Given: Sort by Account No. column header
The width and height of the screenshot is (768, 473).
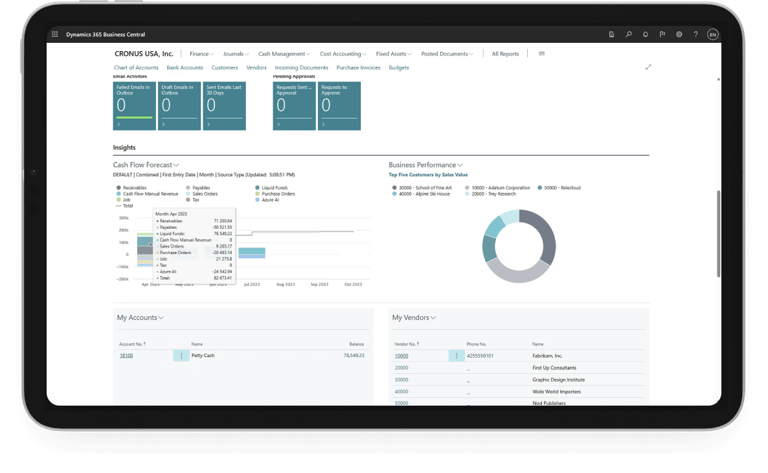Looking at the screenshot, I should [x=132, y=344].
